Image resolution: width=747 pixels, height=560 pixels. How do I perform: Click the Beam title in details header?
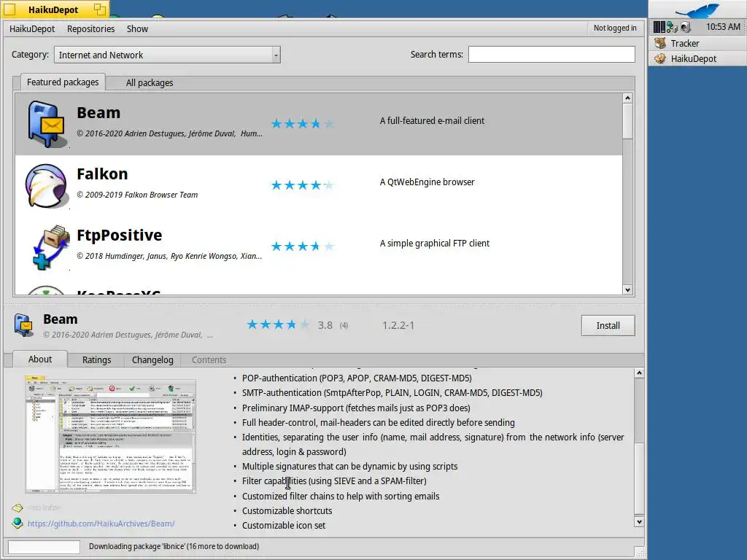click(x=61, y=319)
